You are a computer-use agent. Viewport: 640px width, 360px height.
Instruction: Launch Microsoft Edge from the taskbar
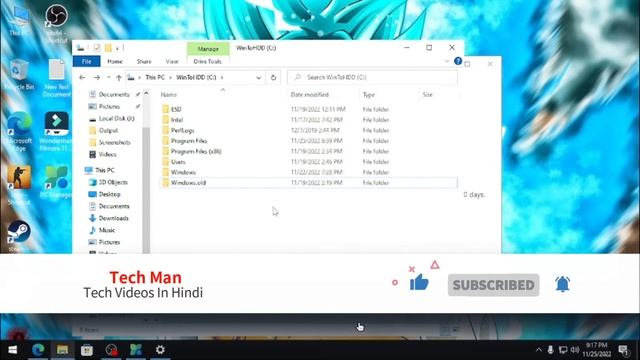(x=38, y=350)
